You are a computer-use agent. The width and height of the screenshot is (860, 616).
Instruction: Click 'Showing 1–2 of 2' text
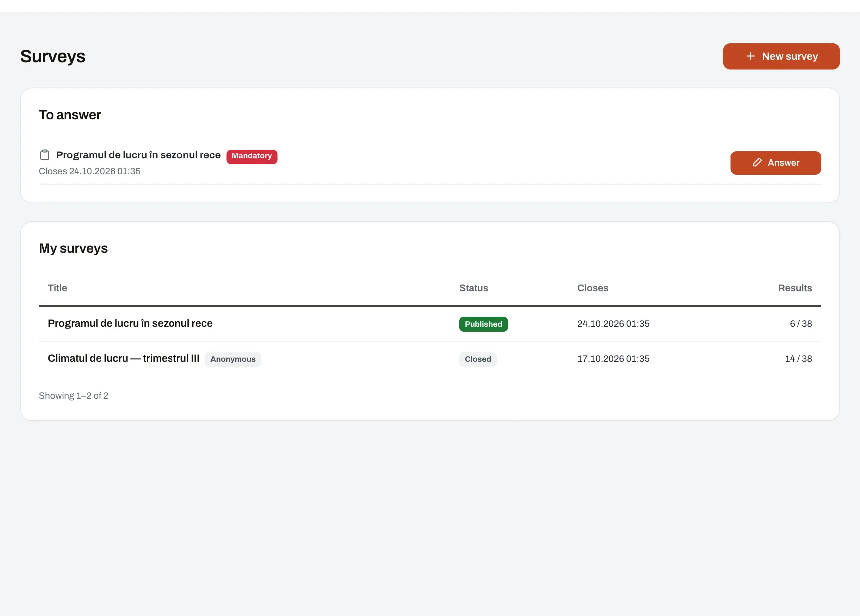point(73,396)
